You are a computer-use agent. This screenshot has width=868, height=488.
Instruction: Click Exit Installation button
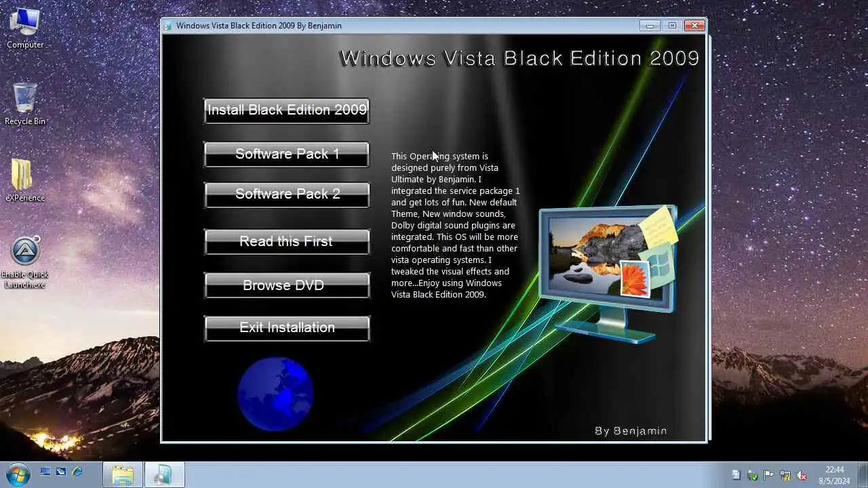pos(287,328)
